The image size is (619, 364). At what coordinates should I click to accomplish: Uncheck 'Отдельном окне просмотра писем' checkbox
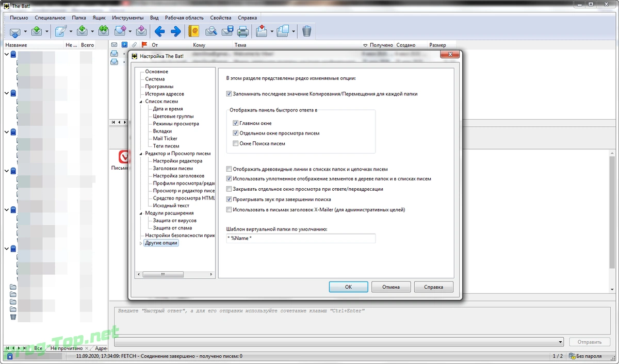pos(235,134)
